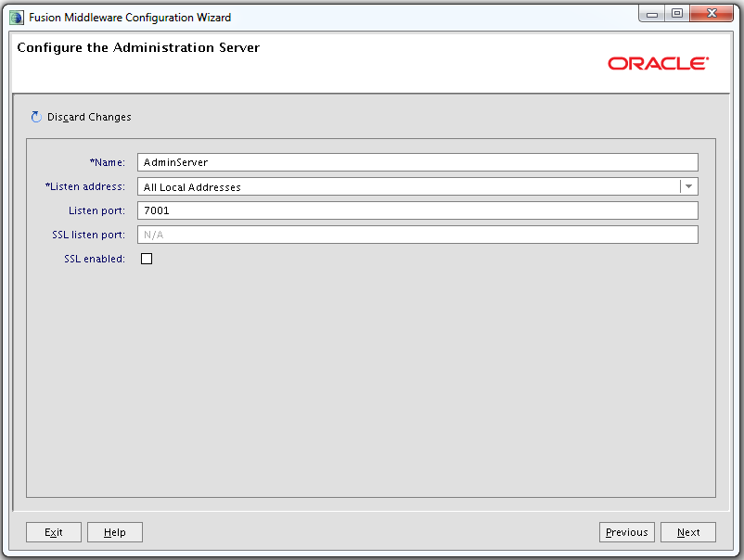Maximize the Configuration Wizard window

[677, 14]
